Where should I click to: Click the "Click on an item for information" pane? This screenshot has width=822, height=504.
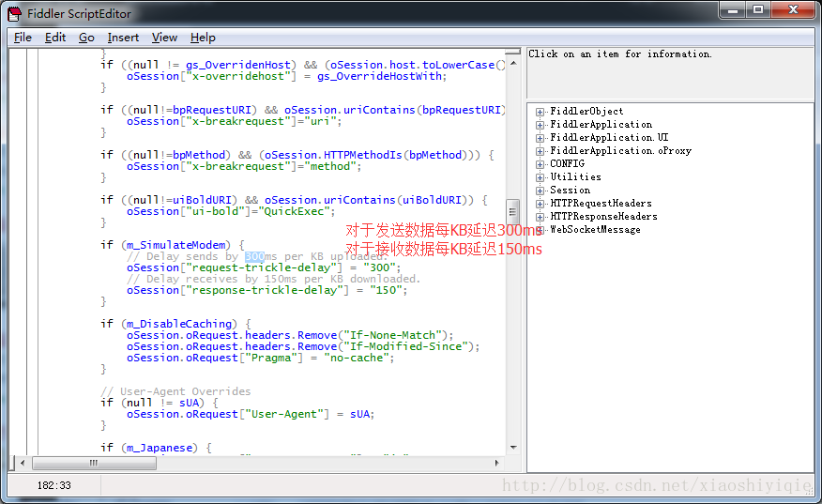[670, 72]
